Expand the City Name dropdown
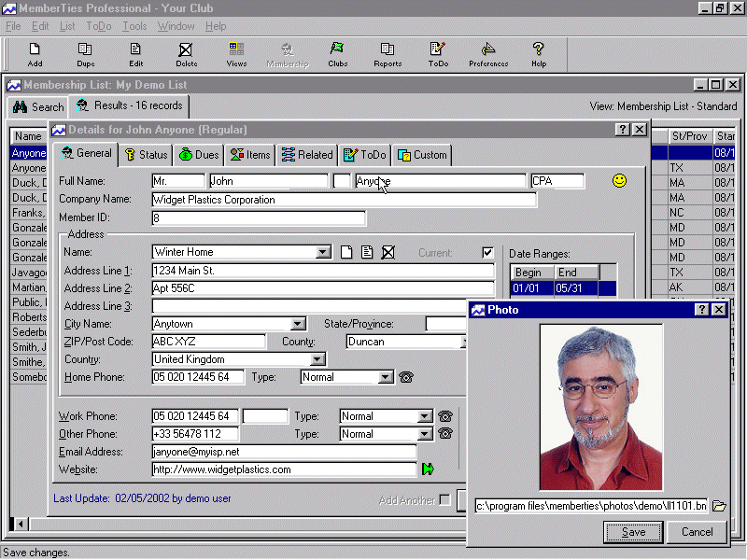Viewport: 747px width, 560px height. click(x=298, y=324)
